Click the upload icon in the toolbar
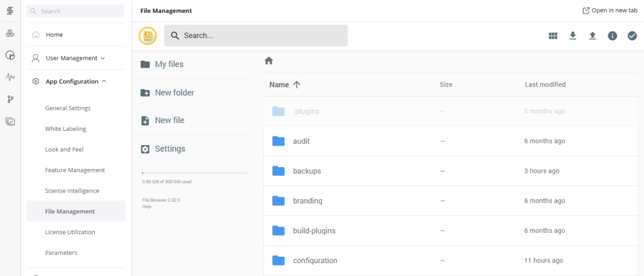 click(592, 36)
